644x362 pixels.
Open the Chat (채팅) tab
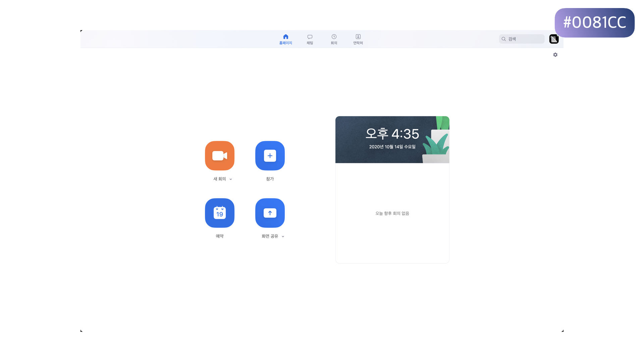tap(310, 39)
